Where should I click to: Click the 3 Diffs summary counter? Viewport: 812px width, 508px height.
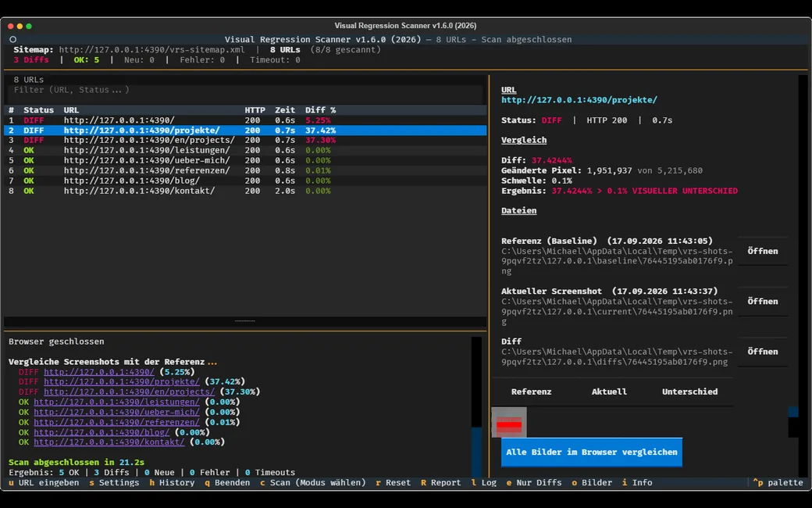[x=31, y=59]
